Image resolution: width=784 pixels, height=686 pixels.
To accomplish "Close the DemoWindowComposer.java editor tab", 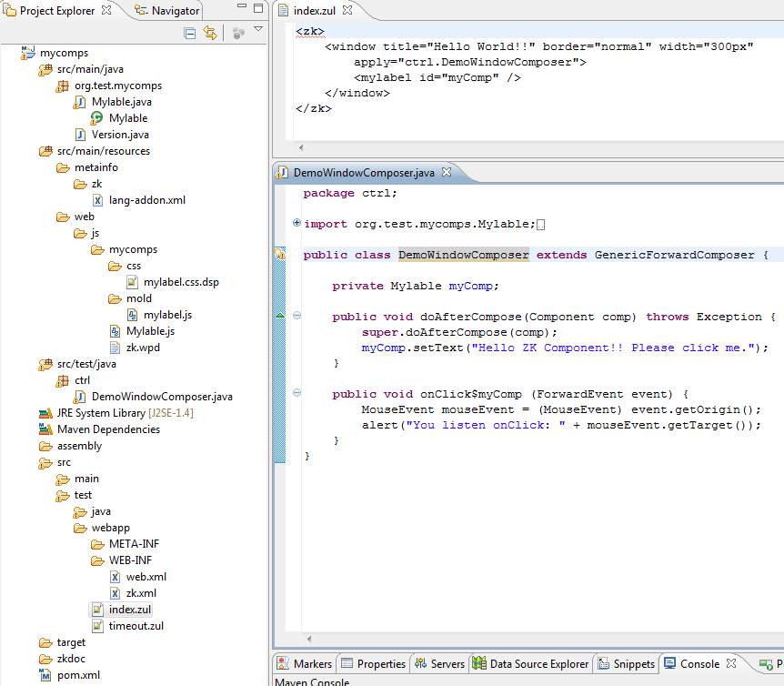I will tap(447, 171).
